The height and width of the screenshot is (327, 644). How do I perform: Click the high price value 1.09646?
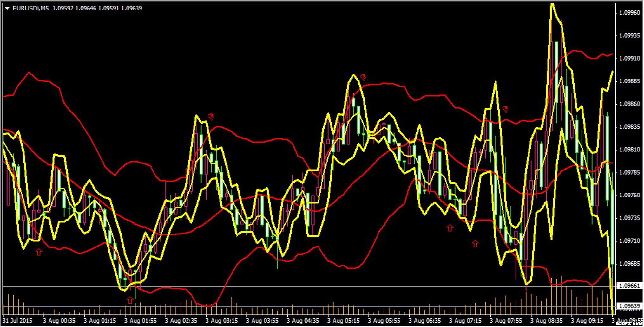(85, 9)
